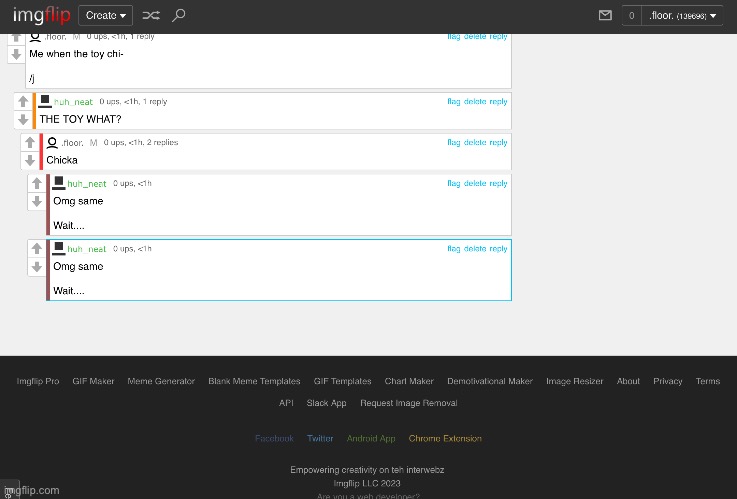Open GIF Maker footer link
This screenshot has height=499, width=737.
coord(93,381)
